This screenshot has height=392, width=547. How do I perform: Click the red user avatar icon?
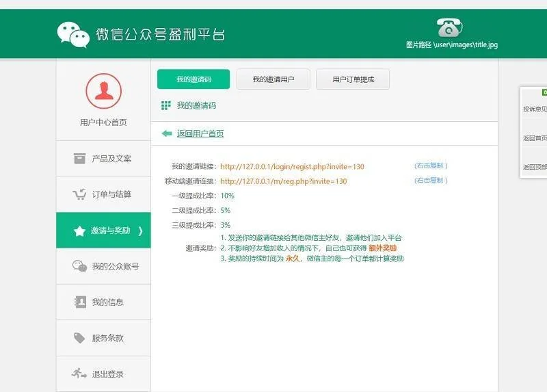pyautogui.click(x=103, y=91)
